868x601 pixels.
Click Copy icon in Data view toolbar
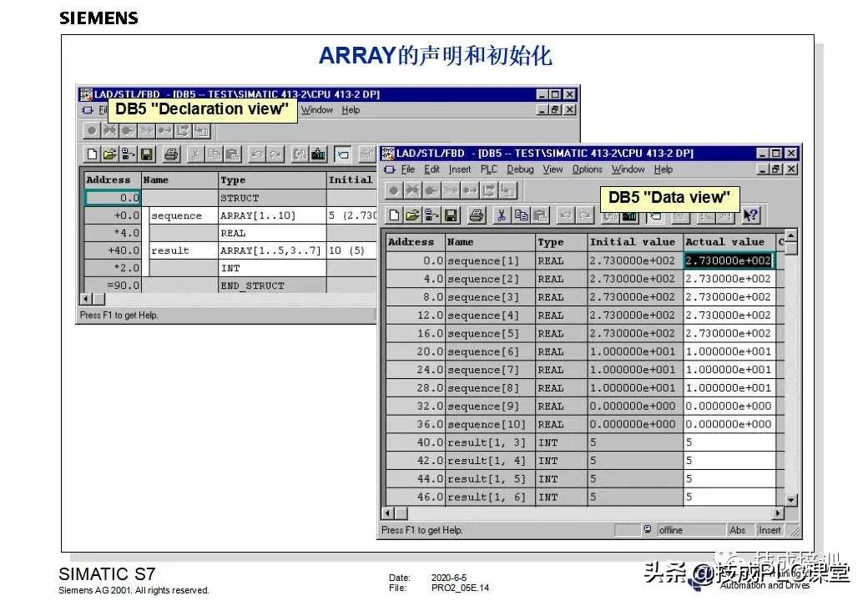[520, 215]
